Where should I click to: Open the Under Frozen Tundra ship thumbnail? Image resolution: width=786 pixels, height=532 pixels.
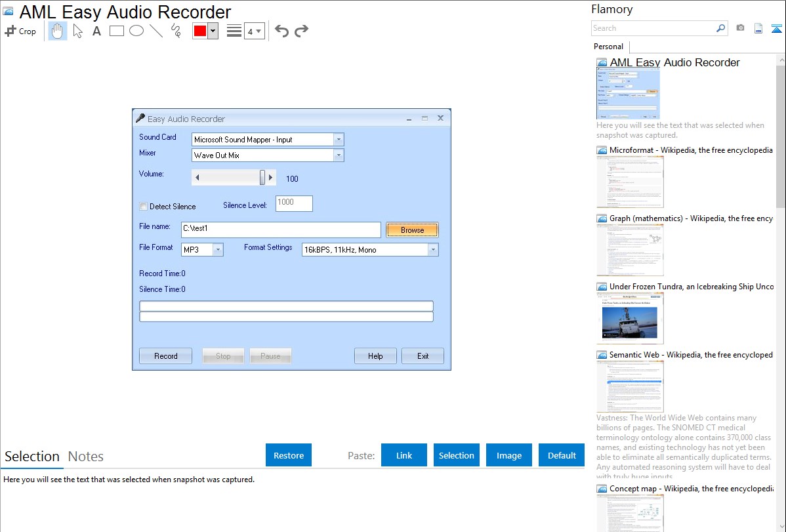[x=630, y=318]
